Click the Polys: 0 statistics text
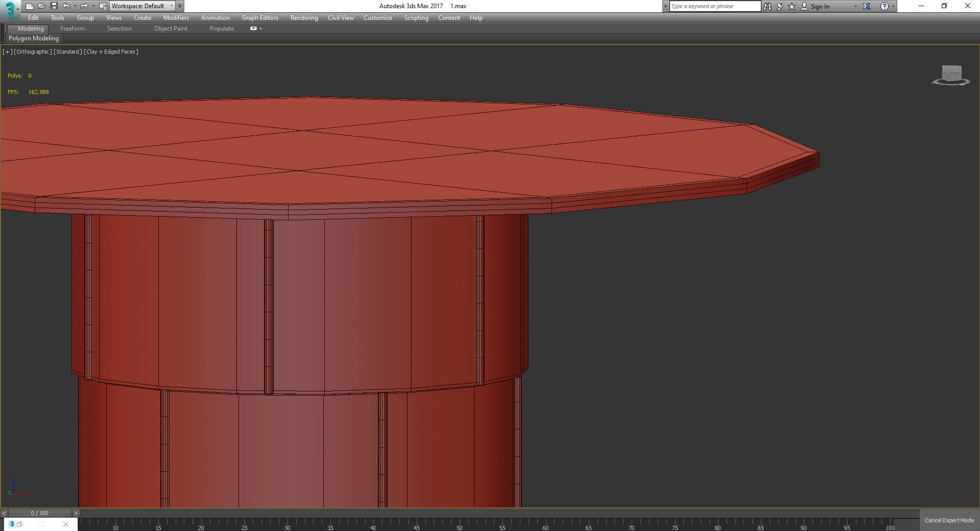980x531 pixels. tap(19, 76)
